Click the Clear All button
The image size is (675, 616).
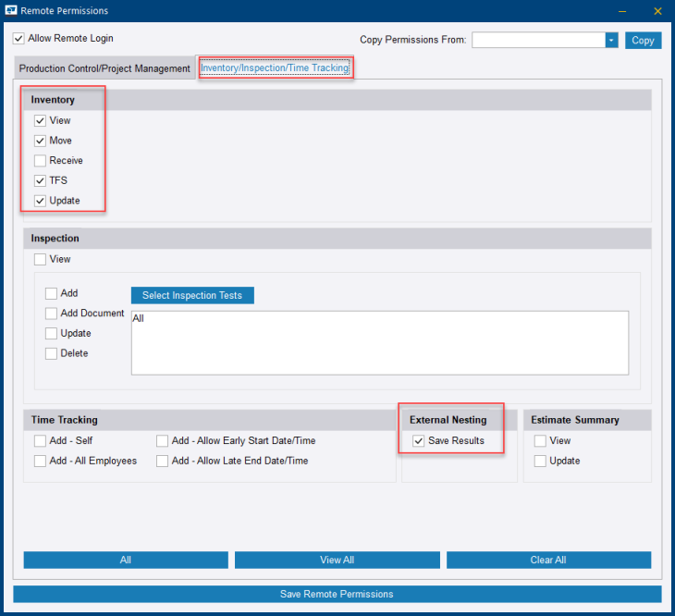click(548, 560)
